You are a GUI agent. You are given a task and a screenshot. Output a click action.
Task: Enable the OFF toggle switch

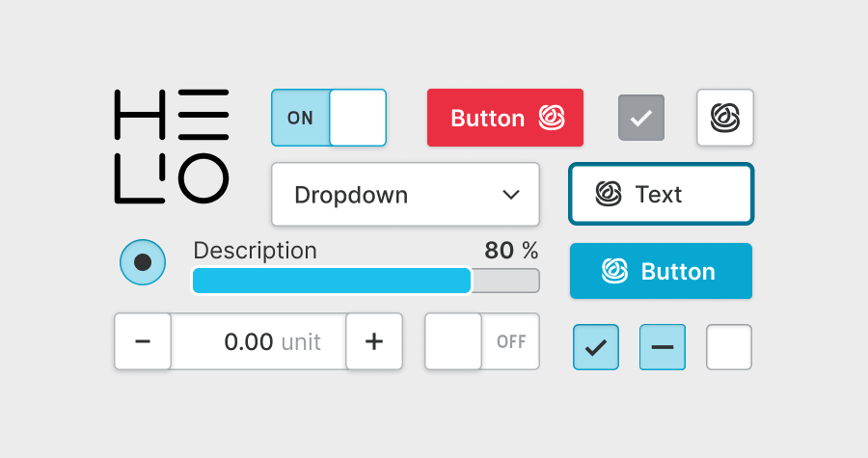[x=482, y=341]
